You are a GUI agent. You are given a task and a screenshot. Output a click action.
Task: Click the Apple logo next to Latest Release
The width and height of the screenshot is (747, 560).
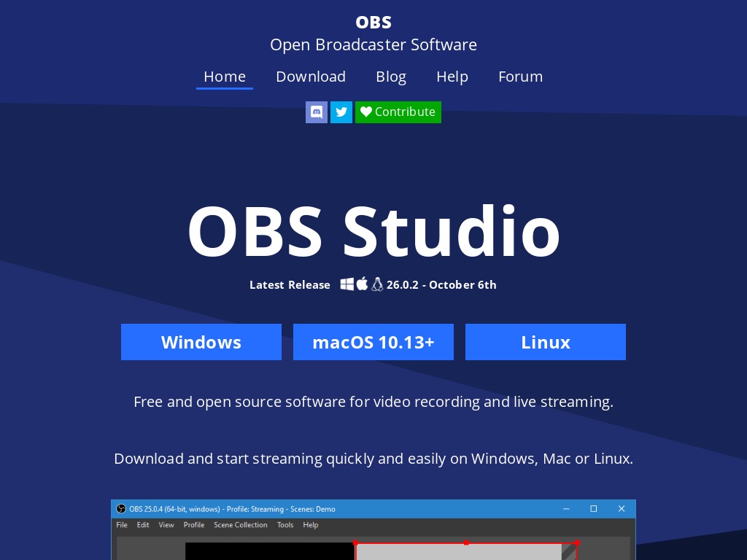(362, 284)
